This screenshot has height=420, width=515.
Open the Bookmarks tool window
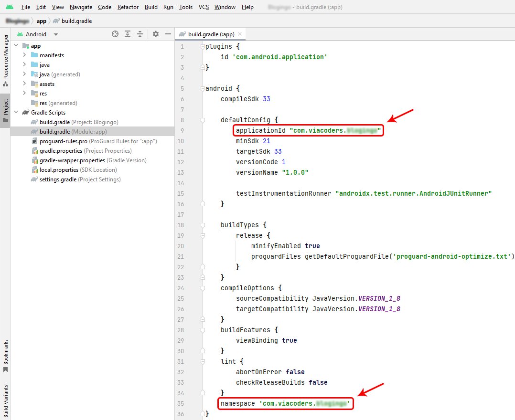tap(5, 356)
